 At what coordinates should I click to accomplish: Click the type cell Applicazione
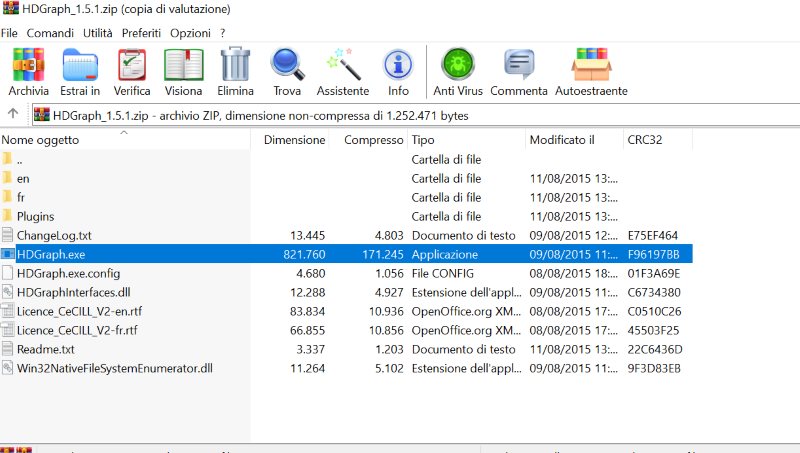pyautogui.click(x=444, y=254)
